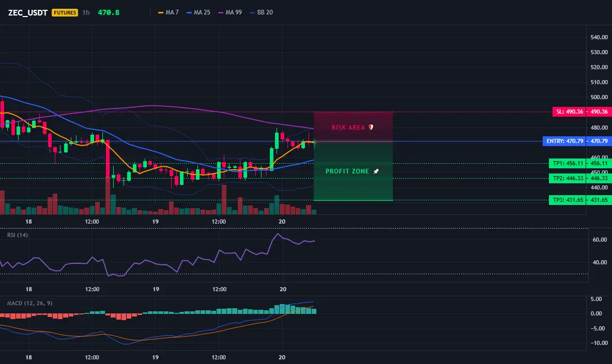The image size is (612, 364).
Task: Click the orange MA 7 color marker in legend
Action: coord(160,13)
